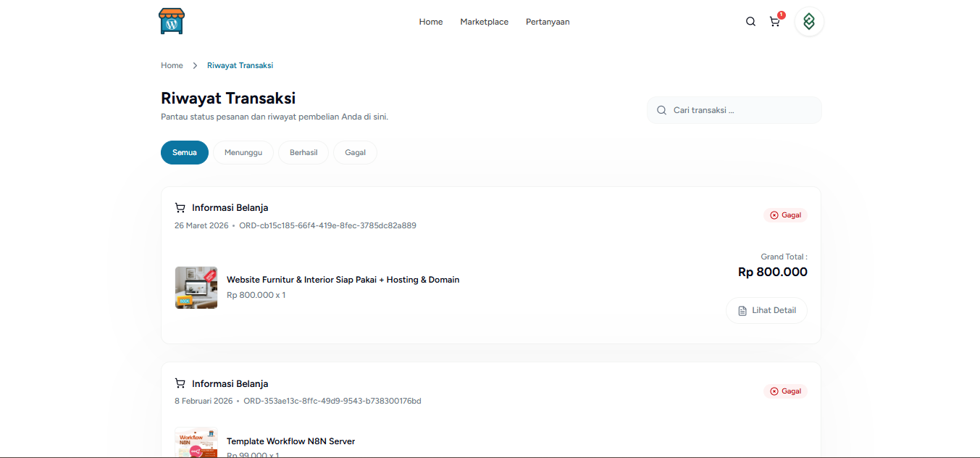Click the Gagal badge on 8 Februari order
980x458 pixels.
coord(785,391)
